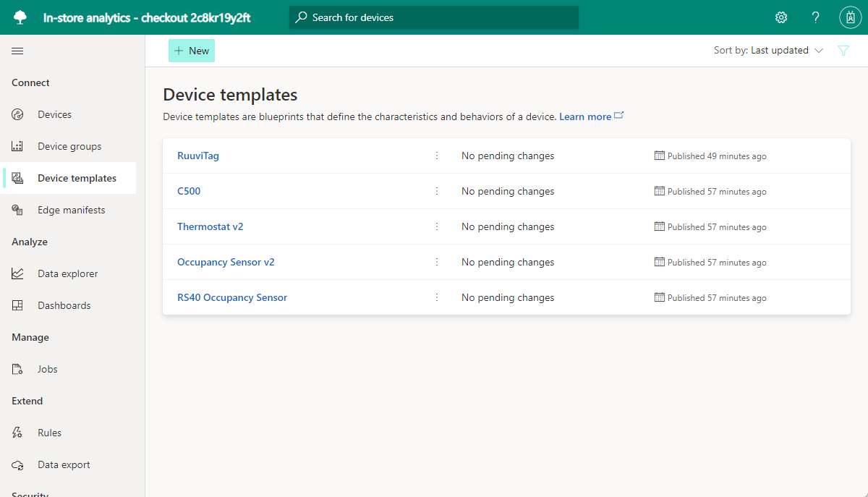Open the C500 device template

(189, 191)
